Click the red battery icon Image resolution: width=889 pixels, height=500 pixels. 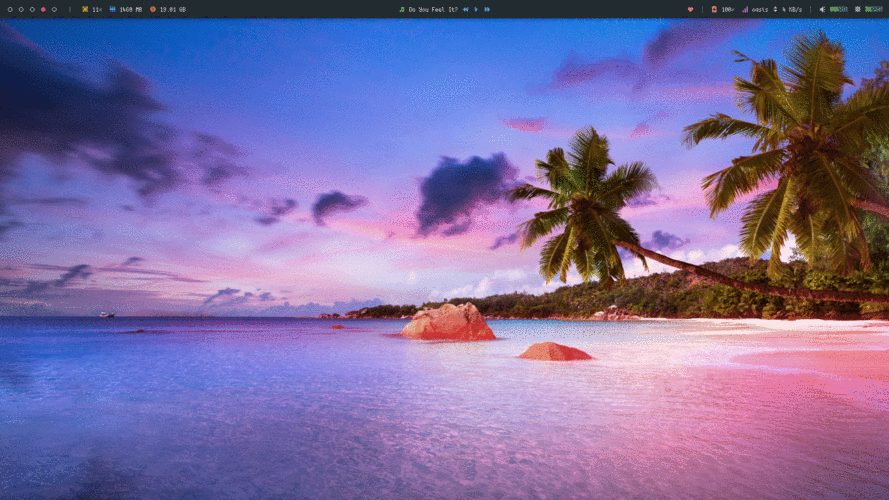click(x=714, y=9)
